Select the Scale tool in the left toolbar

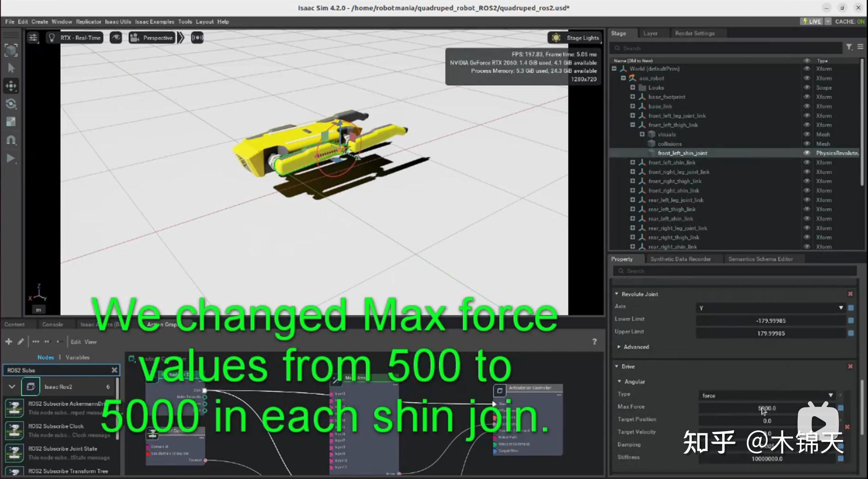(x=11, y=122)
